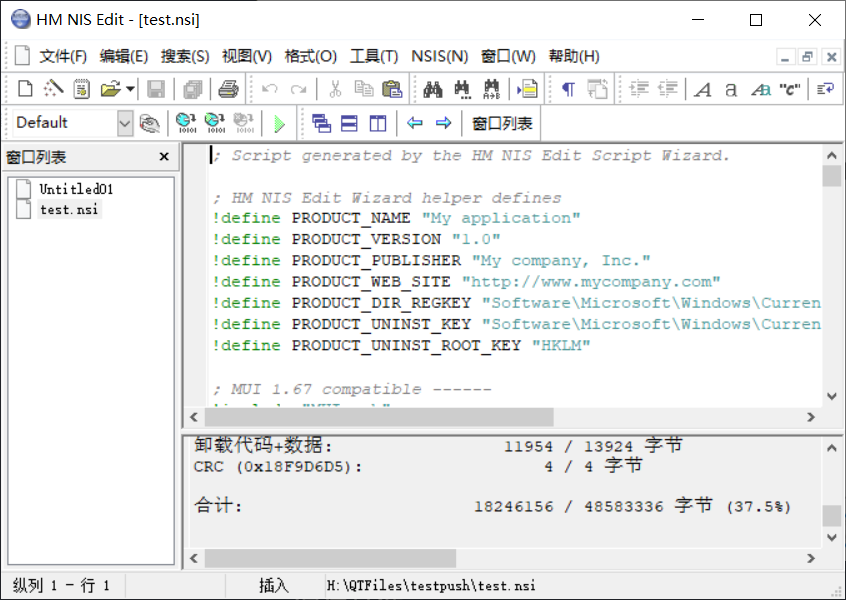This screenshot has width=846, height=600.
Task: Click the next window right arrow
Action: 444,124
